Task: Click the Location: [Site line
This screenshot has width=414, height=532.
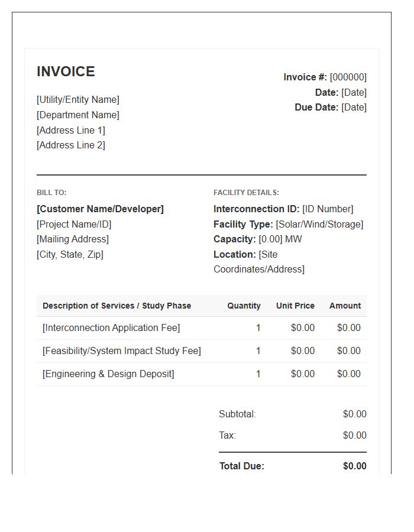Action: [x=245, y=254]
